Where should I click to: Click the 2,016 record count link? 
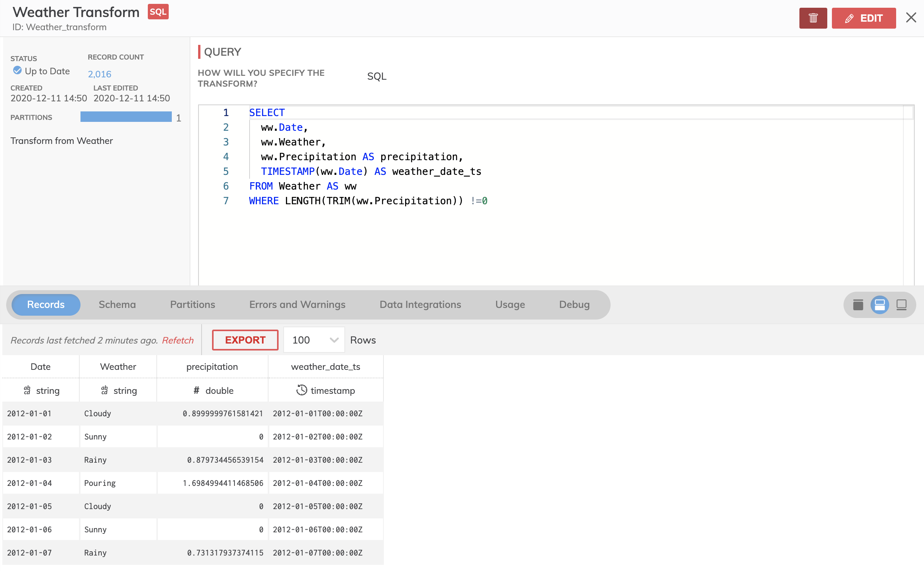tap(99, 74)
